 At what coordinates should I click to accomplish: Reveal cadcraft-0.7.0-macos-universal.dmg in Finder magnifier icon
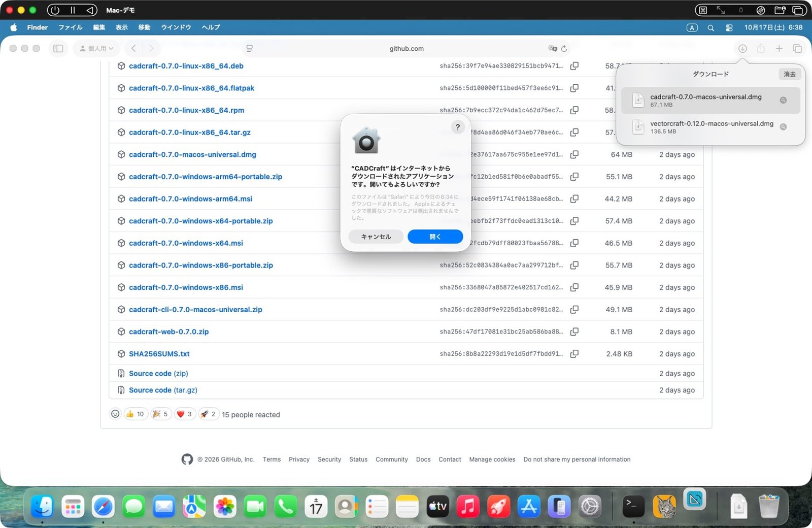coord(784,100)
